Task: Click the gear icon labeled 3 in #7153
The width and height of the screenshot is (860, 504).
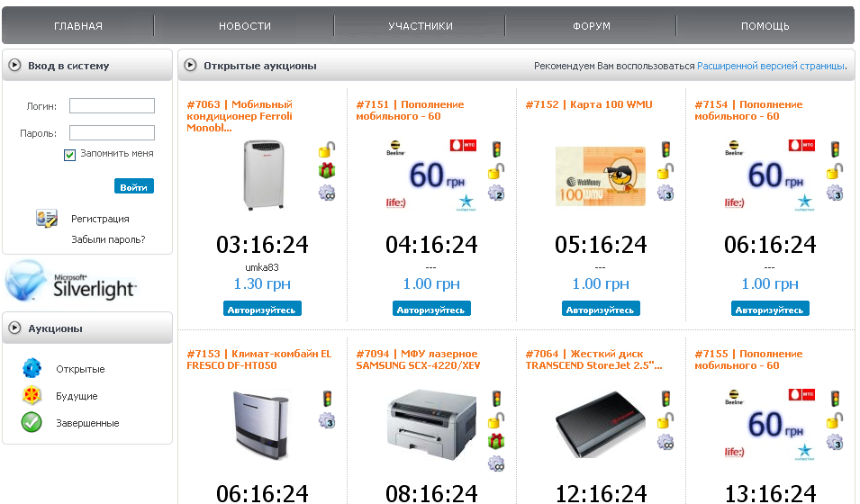Action: (x=327, y=421)
